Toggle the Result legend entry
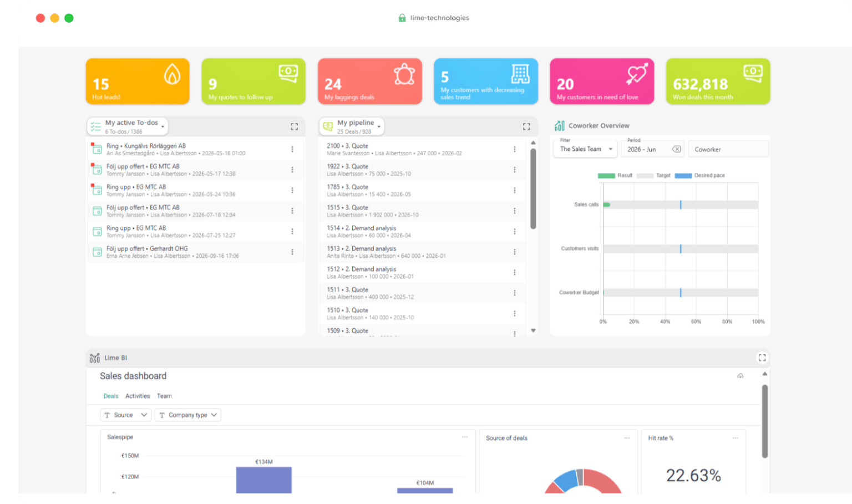The width and height of the screenshot is (852, 504). (x=615, y=175)
